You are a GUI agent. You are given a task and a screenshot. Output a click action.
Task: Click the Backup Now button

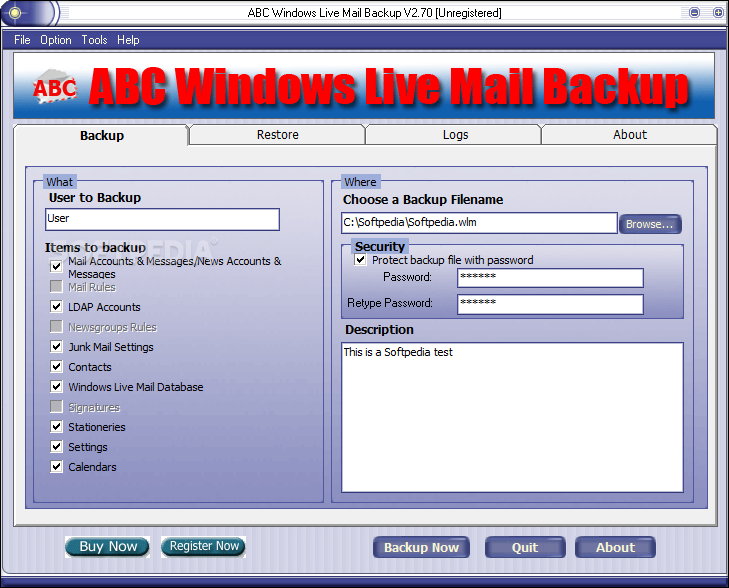pyautogui.click(x=421, y=548)
